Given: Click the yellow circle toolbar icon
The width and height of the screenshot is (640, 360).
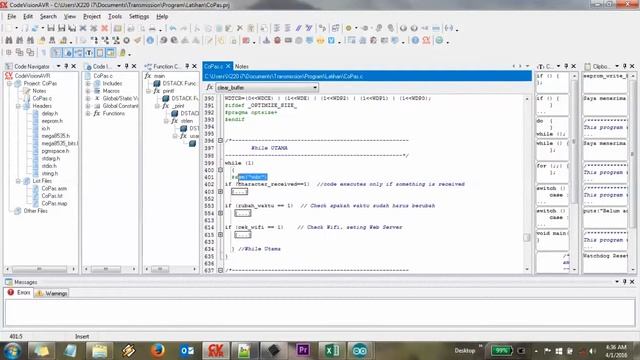Looking at the screenshot, I should coord(349,28).
